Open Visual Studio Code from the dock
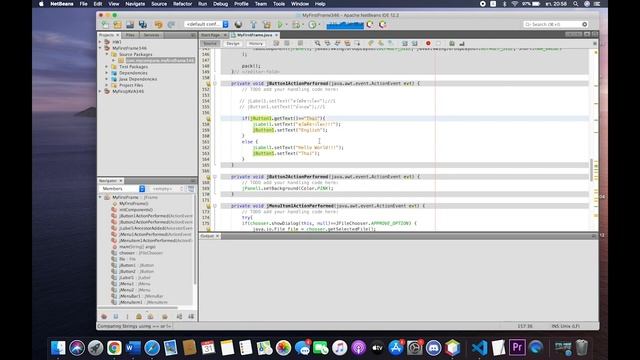Viewport: 640px width, 360px height. pyautogui.click(x=479, y=348)
